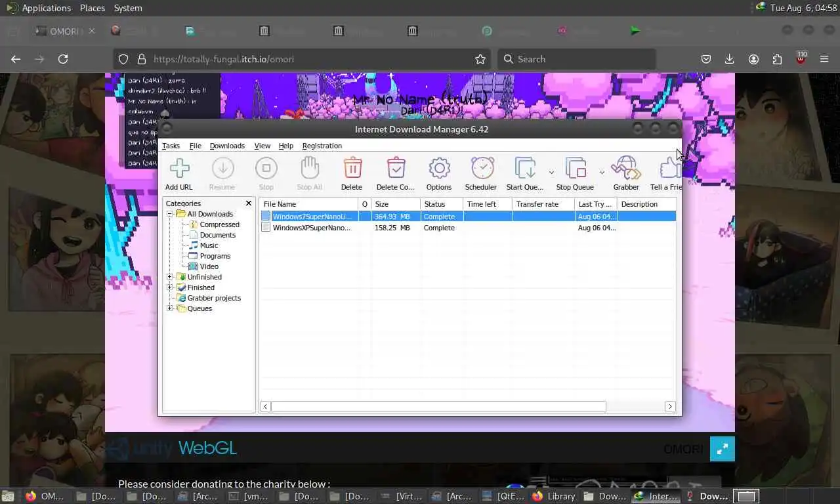Open the System menu in top panel
Image resolution: width=840 pixels, height=504 pixels.
(128, 8)
